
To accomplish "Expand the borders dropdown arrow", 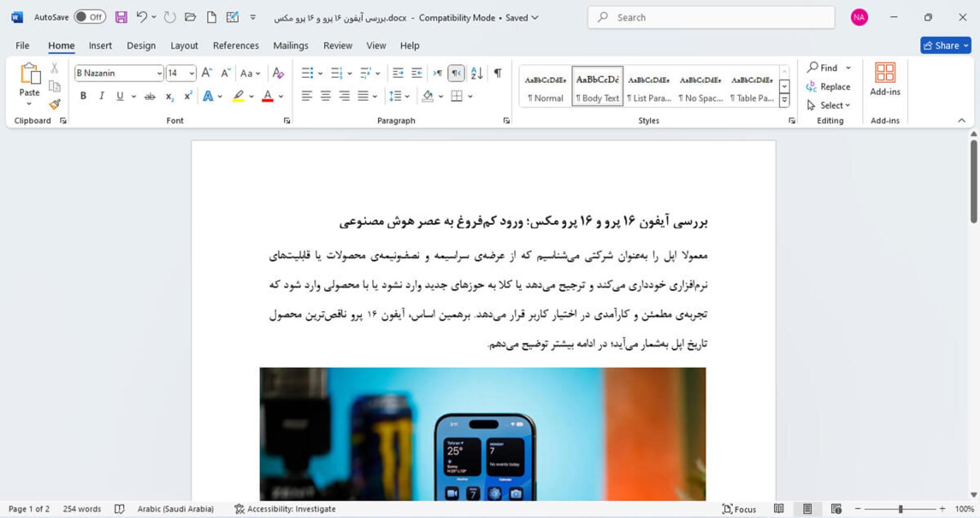I will (470, 96).
